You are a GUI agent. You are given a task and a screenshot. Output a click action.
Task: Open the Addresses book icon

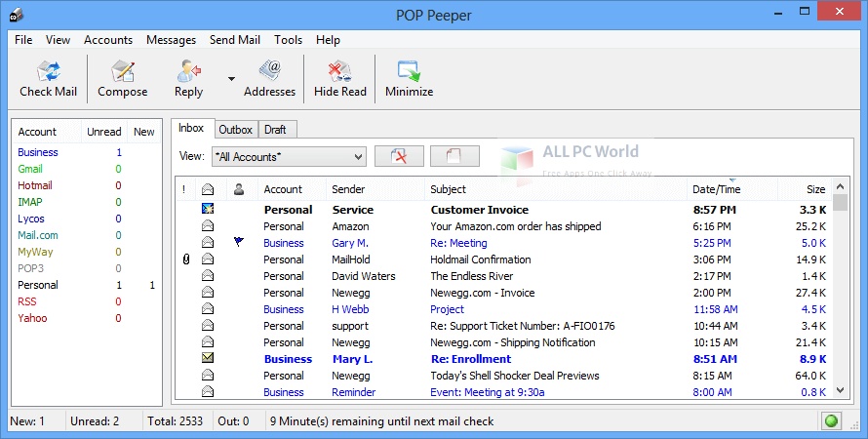click(x=269, y=71)
